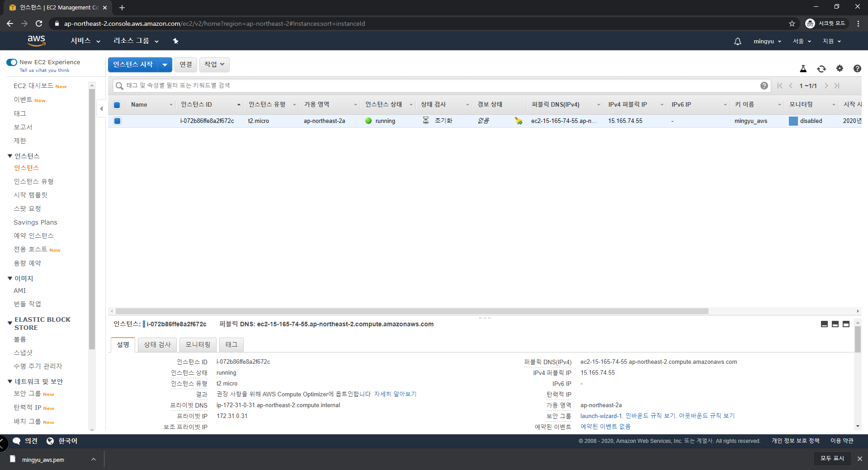Minimize the details pane layout icon
868x470 pixels.
click(824, 324)
